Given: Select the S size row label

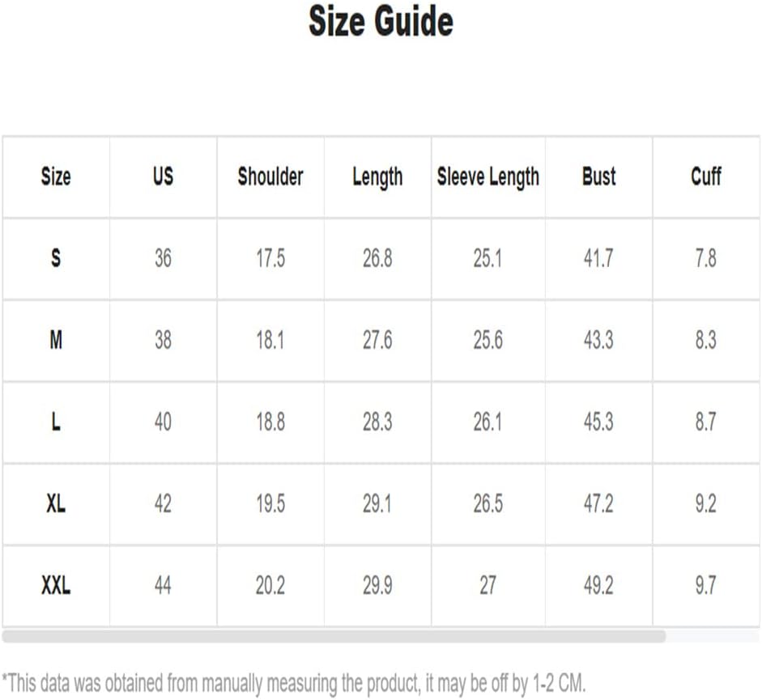Looking at the screenshot, I should tap(56, 258).
